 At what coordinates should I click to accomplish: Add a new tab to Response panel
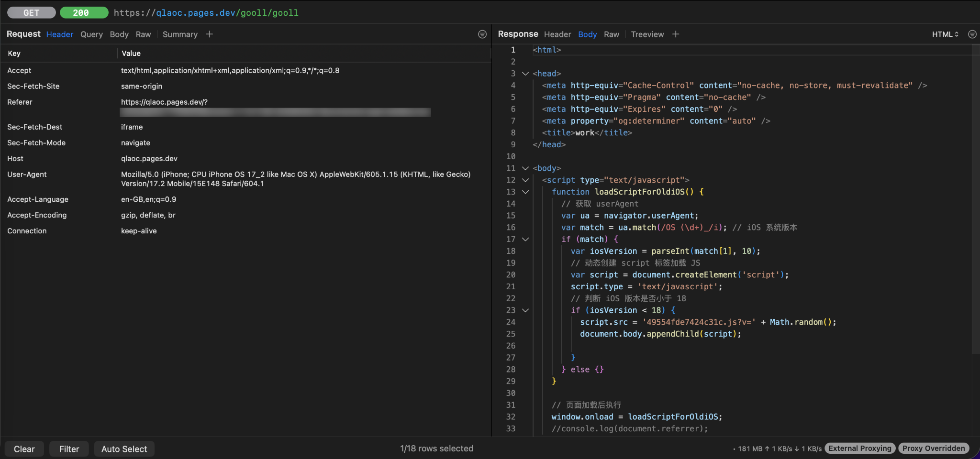click(x=675, y=34)
